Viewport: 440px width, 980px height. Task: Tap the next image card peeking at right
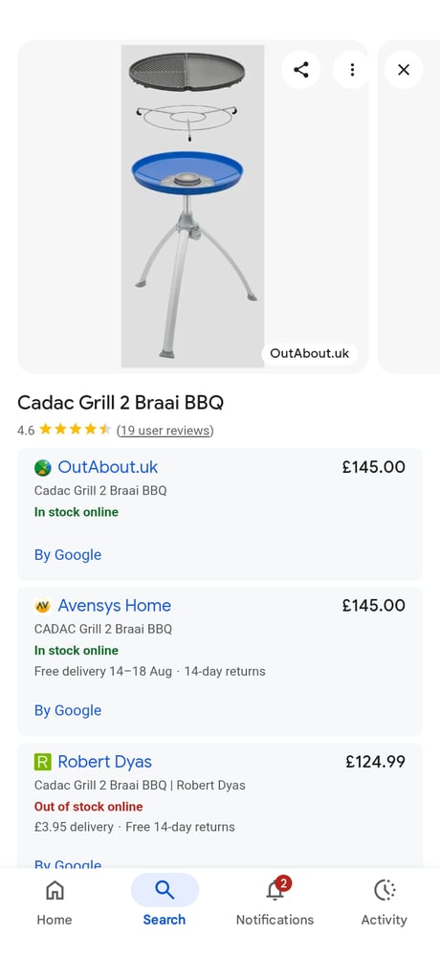click(408, 207)
